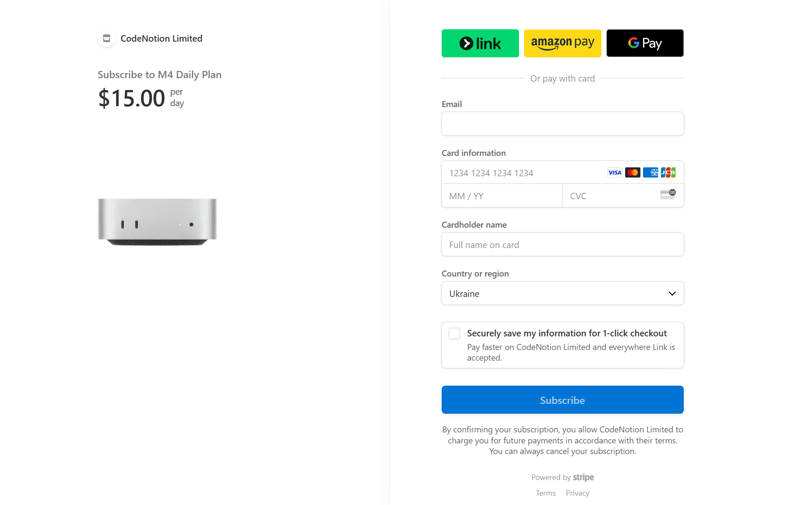Enable the save information for 1-click checkbox

(454, 333)
